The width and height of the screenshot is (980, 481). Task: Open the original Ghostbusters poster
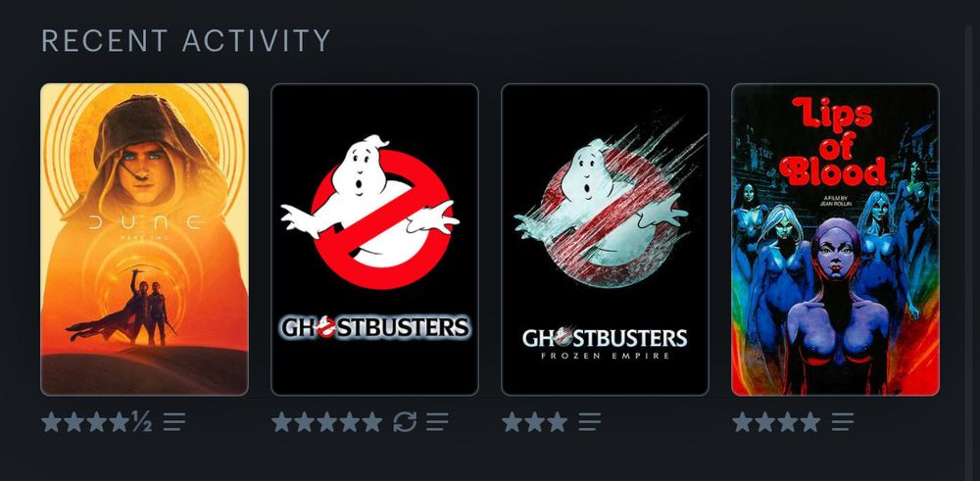point(374,239)
